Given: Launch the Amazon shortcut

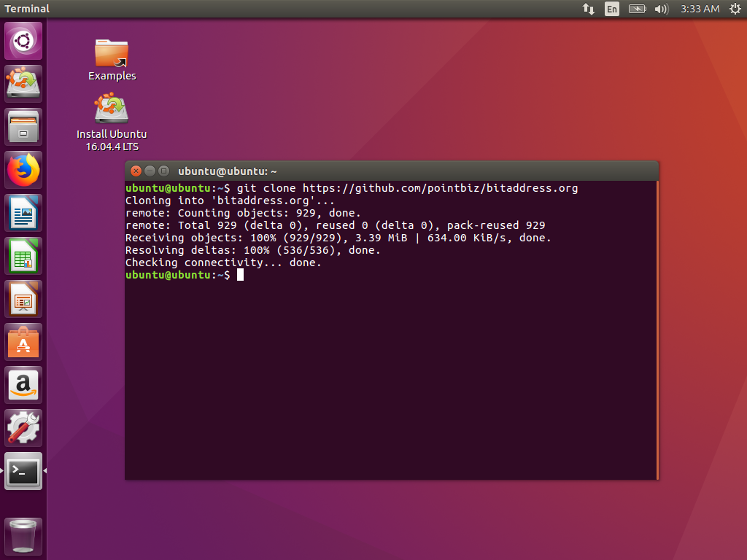Looking at the screenshot, I should tap(23, 384).
